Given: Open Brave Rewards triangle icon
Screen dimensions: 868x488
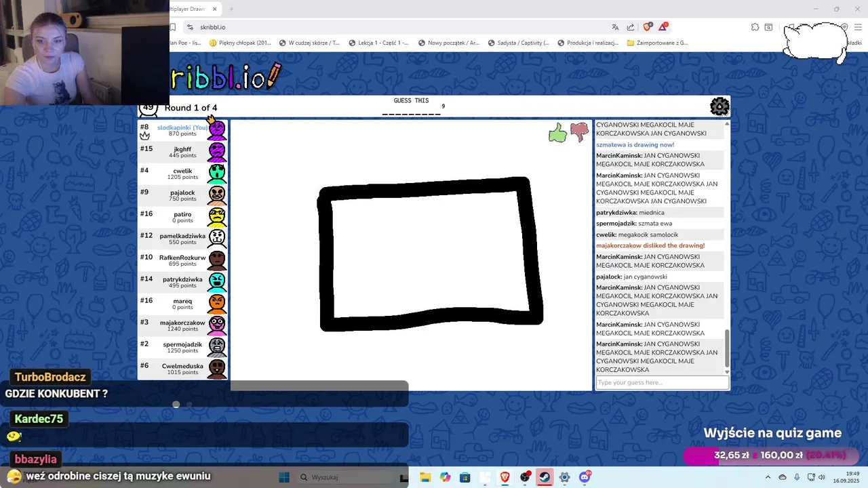Looking at the screenshot, I should pos(663,27).
